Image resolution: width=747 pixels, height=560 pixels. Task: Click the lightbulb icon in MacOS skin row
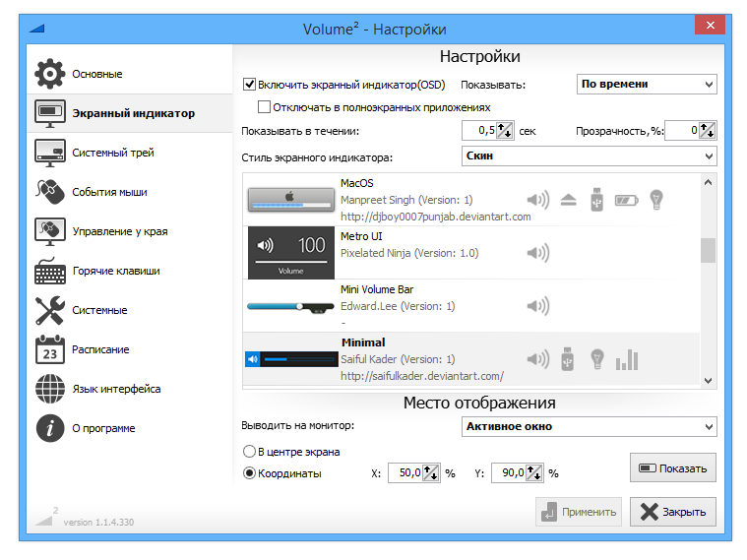click(x=656, y=200)
